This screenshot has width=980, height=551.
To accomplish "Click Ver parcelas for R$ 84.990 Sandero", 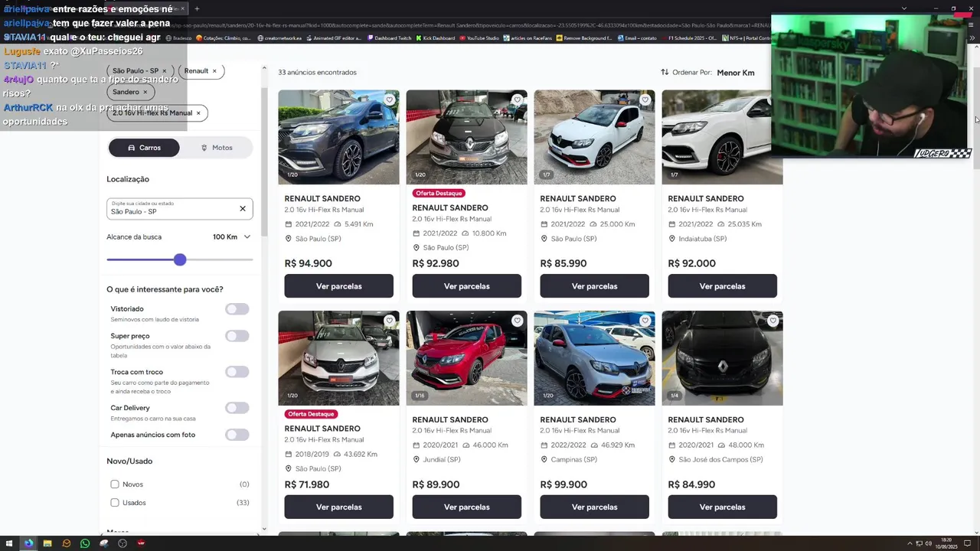I will click(722, 507).
